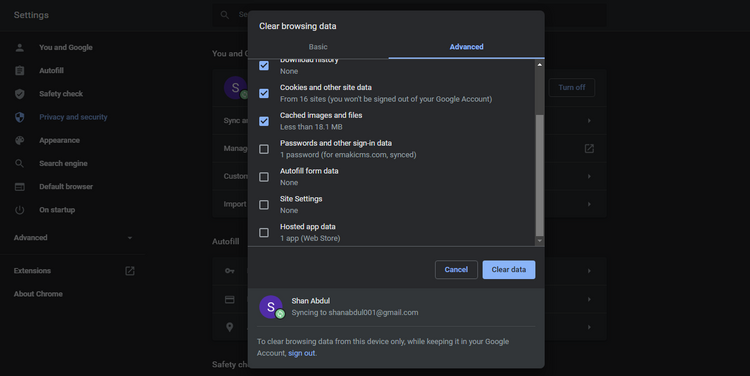Viewport: 750px width, 376px height.
Task: Open Privacy and security section
Action: (73, 117)
